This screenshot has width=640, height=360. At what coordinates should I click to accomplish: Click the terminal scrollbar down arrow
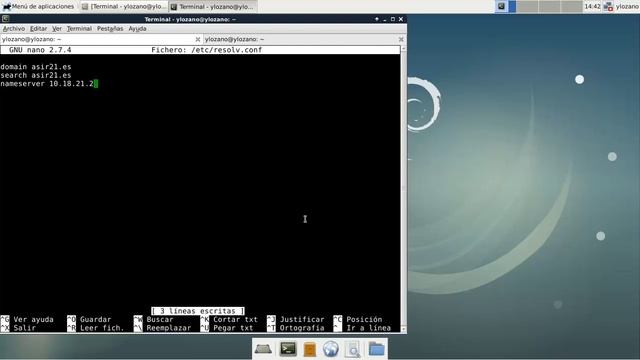[403, 329]
